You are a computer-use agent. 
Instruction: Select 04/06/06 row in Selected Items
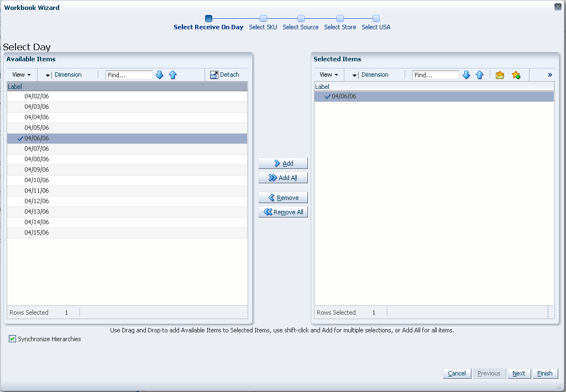click(434, 96)
